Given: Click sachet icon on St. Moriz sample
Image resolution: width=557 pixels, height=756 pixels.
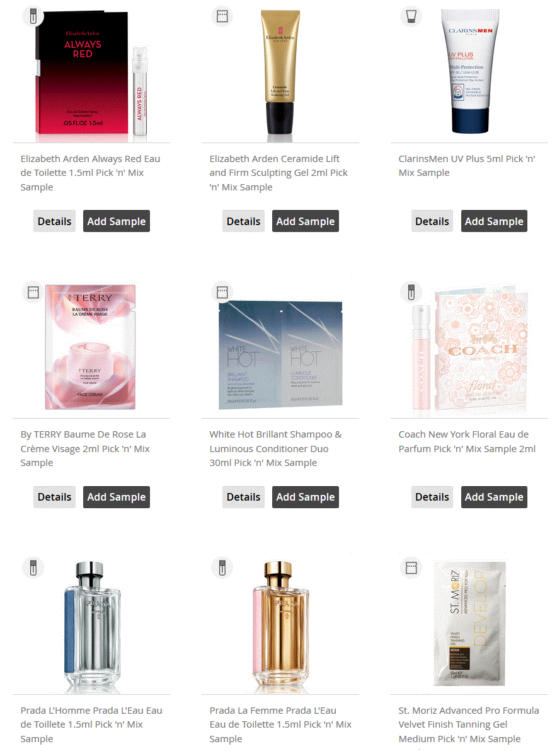Looking at the screenshot, I should coord(411,568).
